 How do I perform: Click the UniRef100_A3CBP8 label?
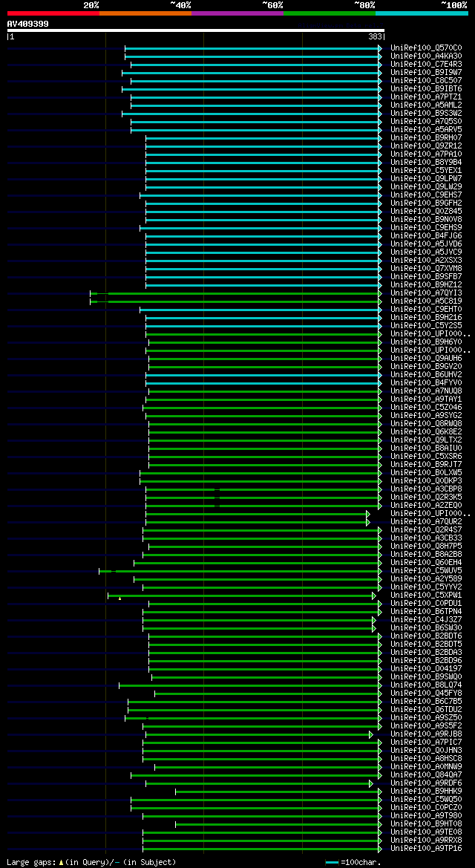point(426,489)
